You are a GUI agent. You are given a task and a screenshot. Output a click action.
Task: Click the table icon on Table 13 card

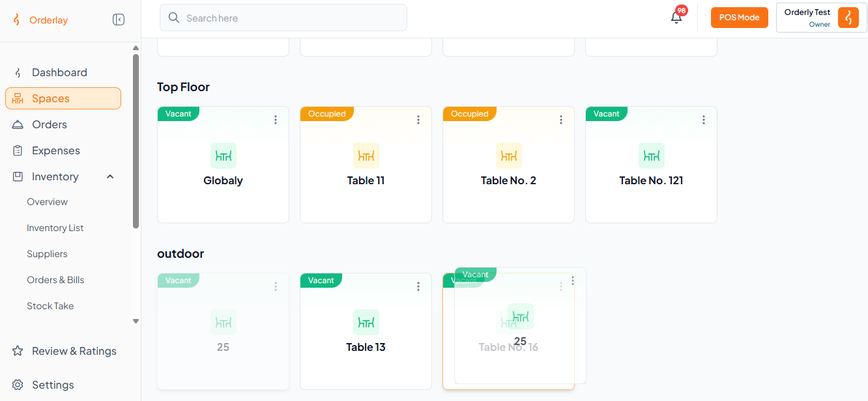(x=366, y=322)
